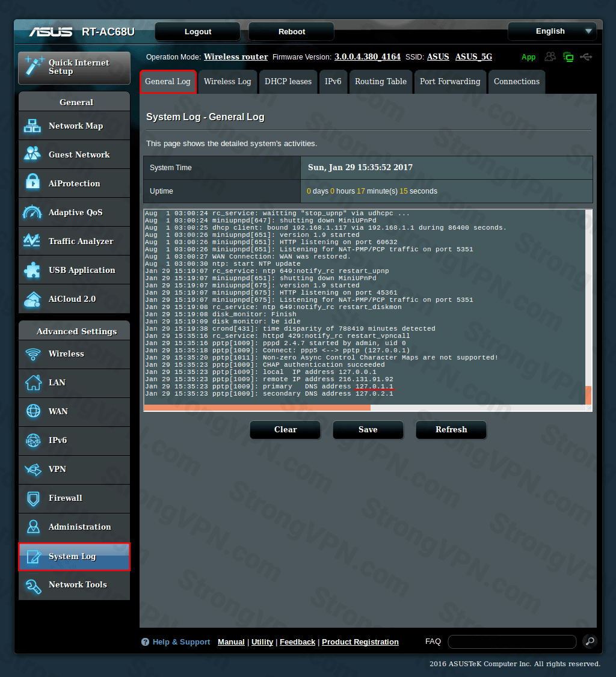Save the system log
Screen dimensions: 616x677
pos(368,430)
